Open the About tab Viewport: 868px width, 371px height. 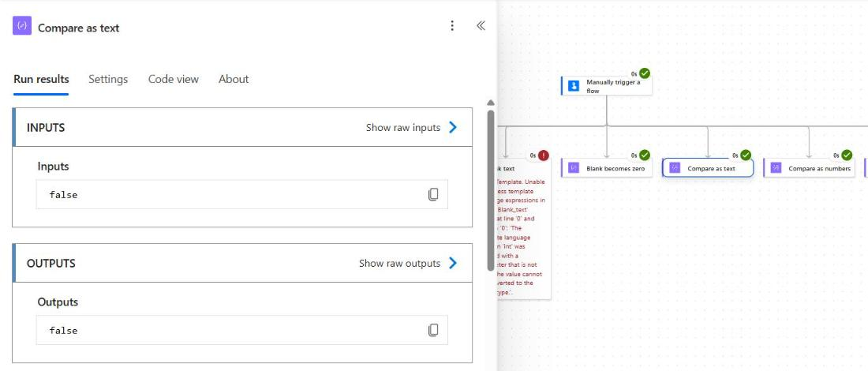(x=234, y=79)
